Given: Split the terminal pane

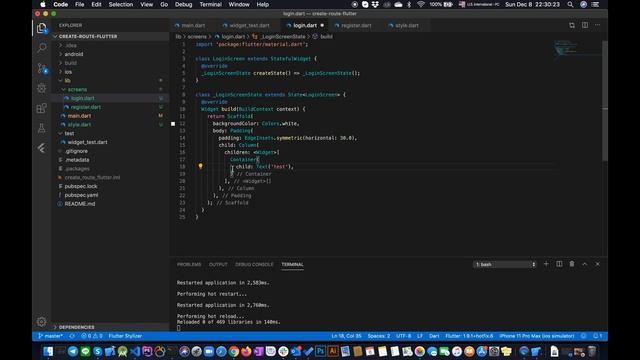Looking at the screenshot, I should 559,264.
